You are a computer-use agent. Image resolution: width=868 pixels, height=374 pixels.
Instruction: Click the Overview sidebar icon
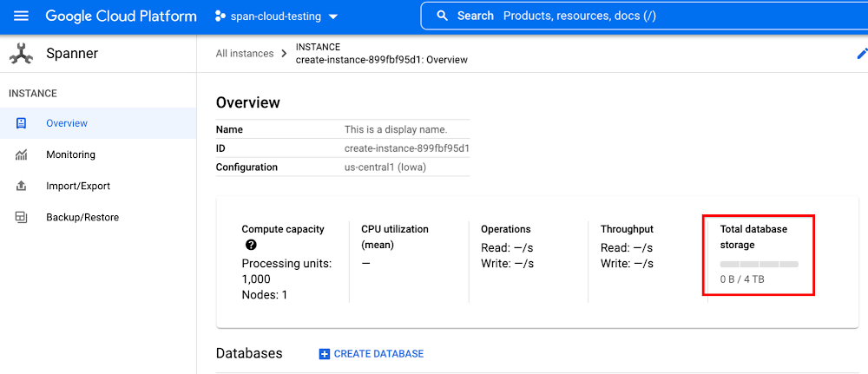click(x=22, y=123)
